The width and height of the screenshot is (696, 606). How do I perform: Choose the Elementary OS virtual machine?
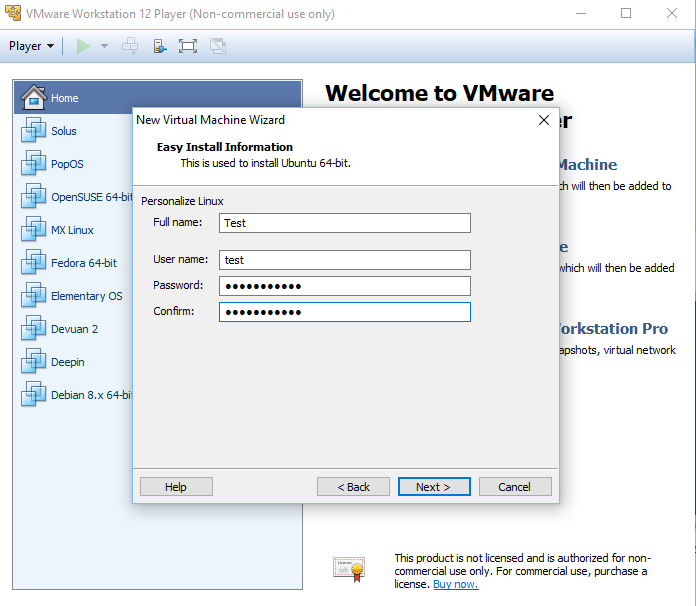tap(86, 296)
